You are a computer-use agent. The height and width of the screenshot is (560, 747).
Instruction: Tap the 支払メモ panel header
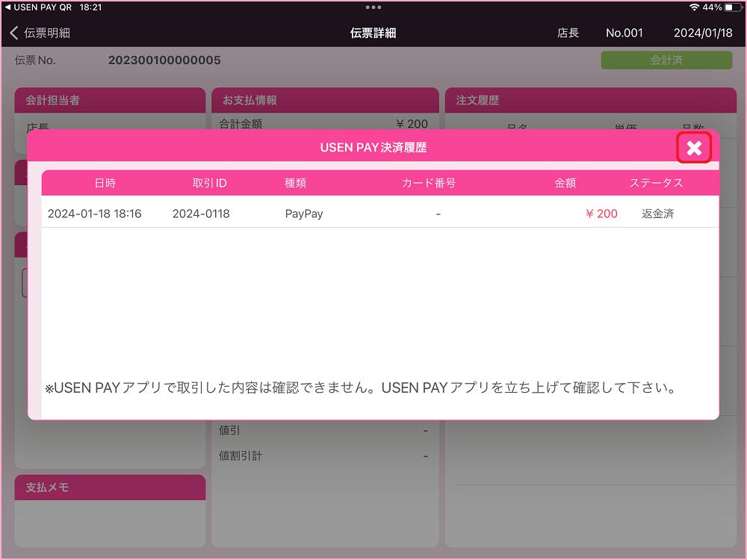[x=110, y=488]
